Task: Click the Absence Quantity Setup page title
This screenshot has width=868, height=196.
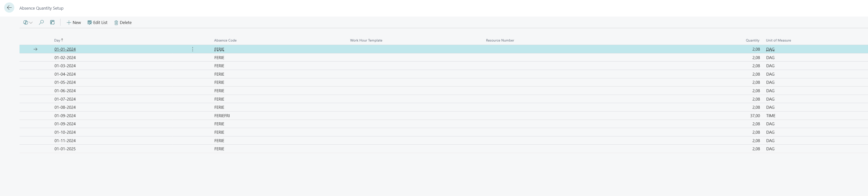Action: click(x=41, y=8)
